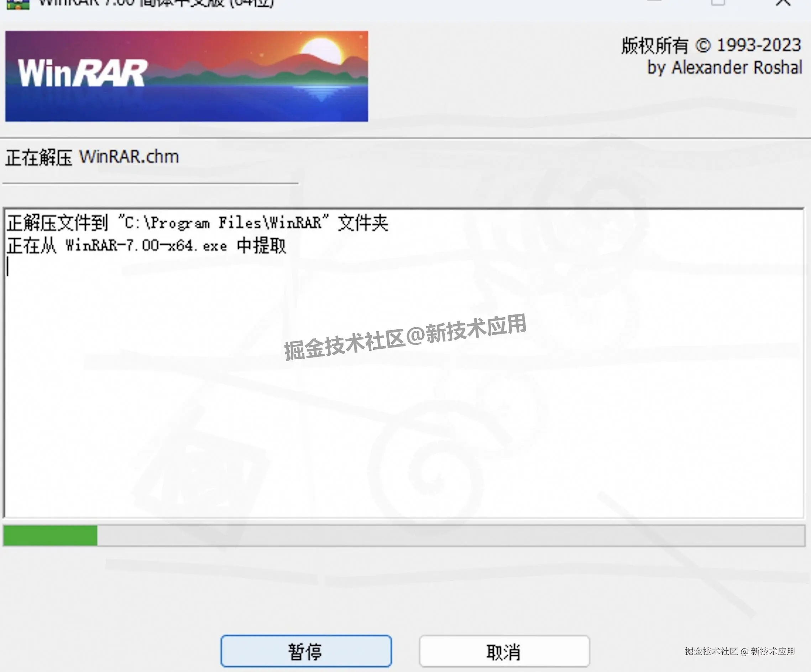Click the 'by Alexander Roshal' text
The image size is (811, 672).
tap(724, 68)
